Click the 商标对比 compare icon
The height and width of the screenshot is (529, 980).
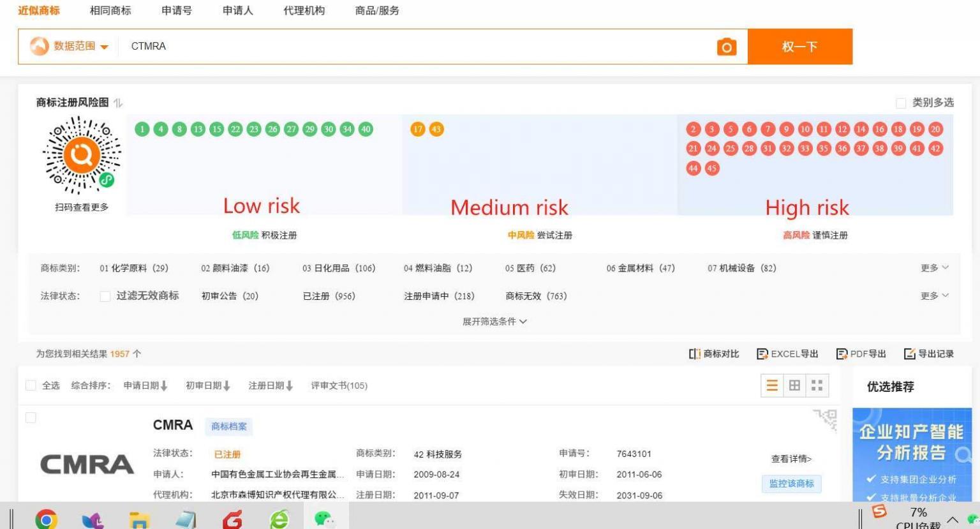pyautogui.click(x=695, y=354)
